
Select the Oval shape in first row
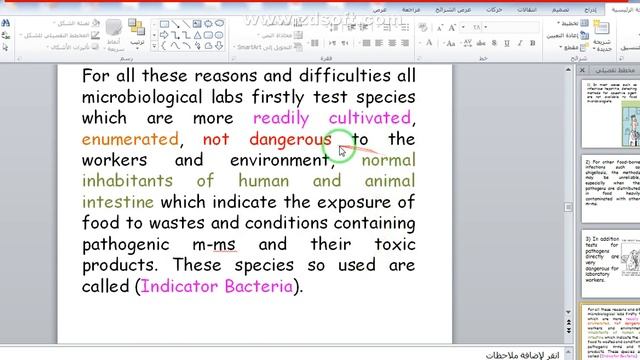tap(219, 23)
